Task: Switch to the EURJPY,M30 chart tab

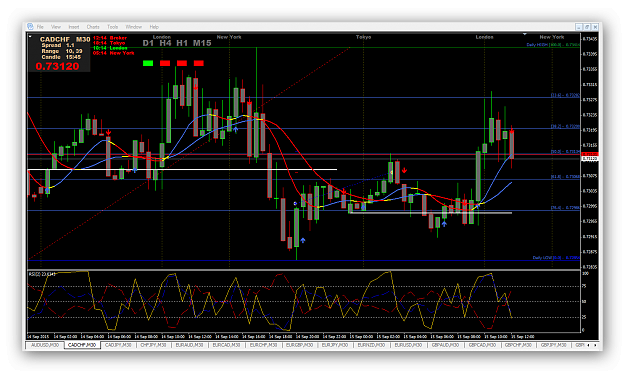Action: 335,345
